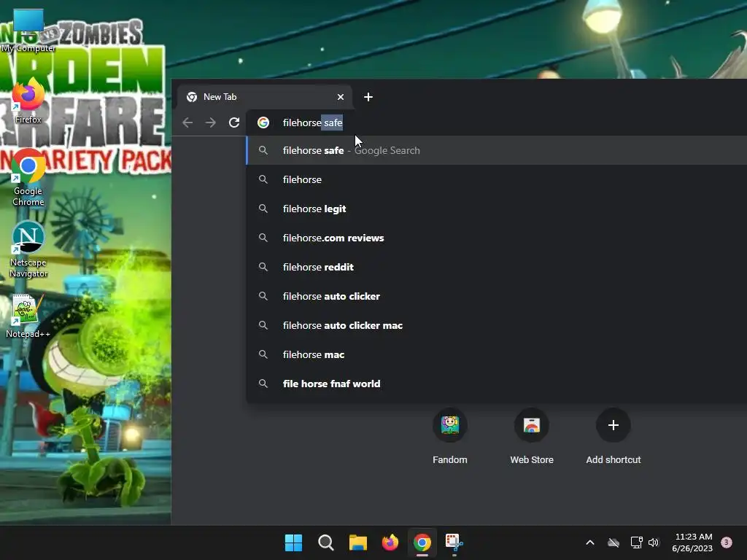The height and width of the screenshot is (560, 747).
Task: Click Chrome's back arrow button
Action: 187,122
